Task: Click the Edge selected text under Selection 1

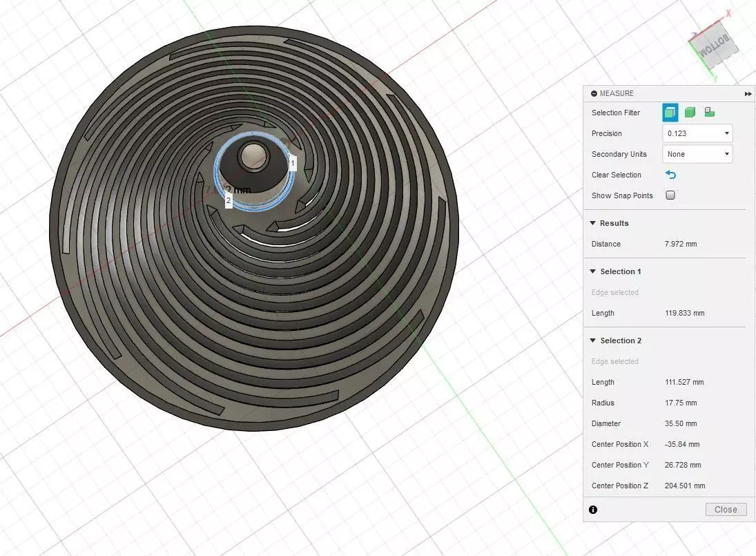Action: pos(614,292)
